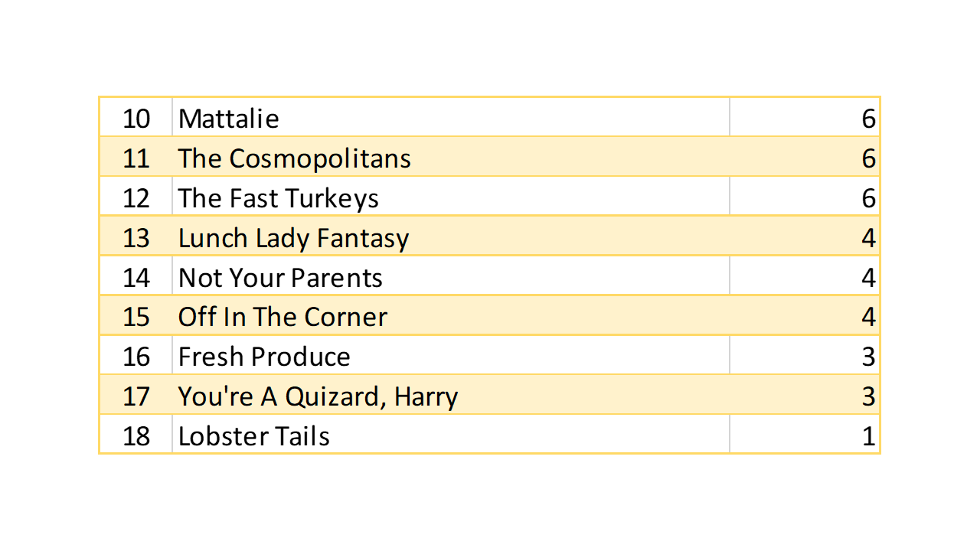
Task: Click the Fresh Produce team name
Action: tap(264, 357)
